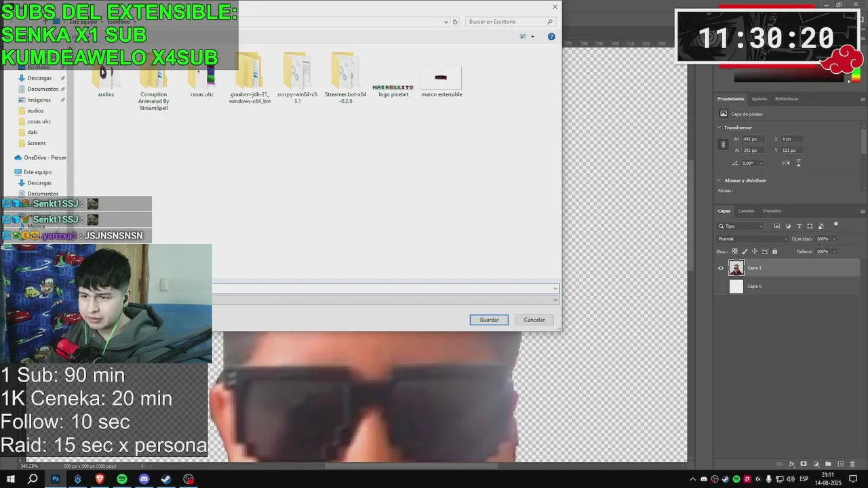This screenshot has width=868, height=488.
Task: Create new fill or adjustment layer
Action: pyautogui.click(x=816, y=464)
